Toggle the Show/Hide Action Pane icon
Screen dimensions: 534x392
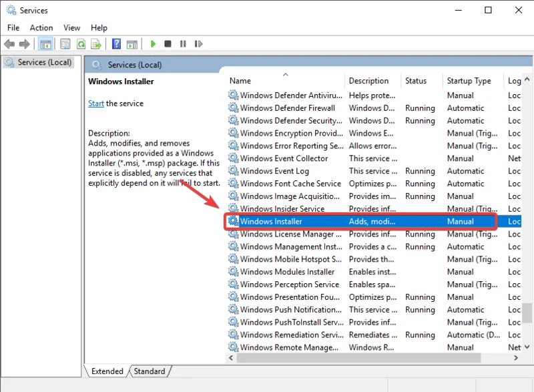tap(131, 44)
